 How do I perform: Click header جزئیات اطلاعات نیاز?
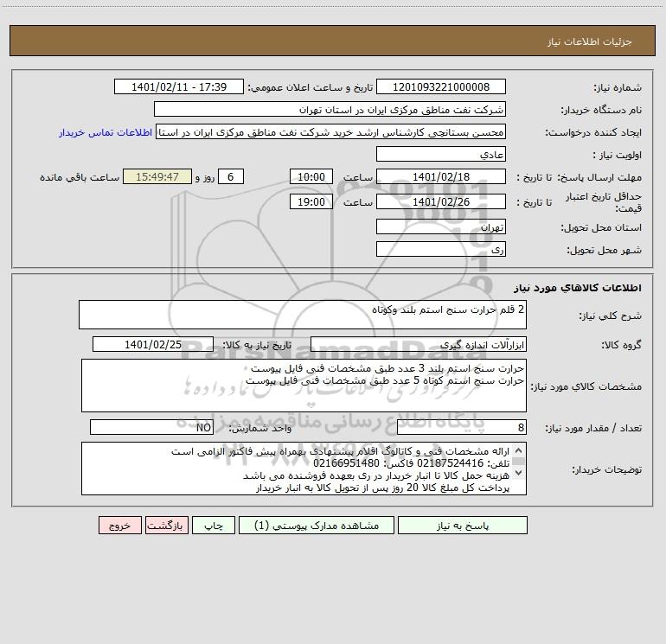(x=589, y=41)
